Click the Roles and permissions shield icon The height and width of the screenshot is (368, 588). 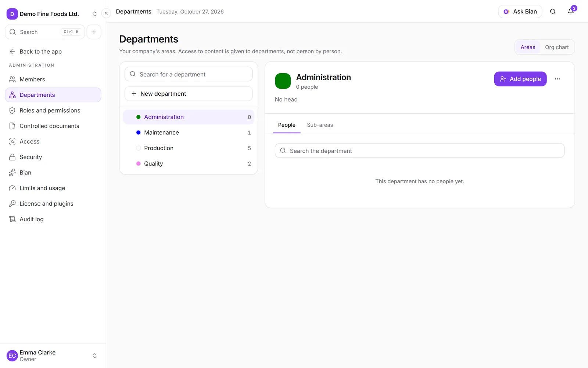(12, 110)
